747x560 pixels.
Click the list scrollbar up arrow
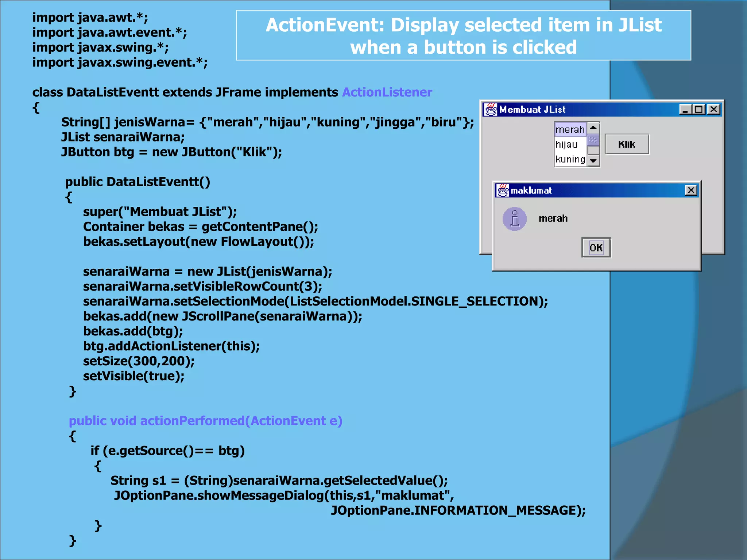tap(593, 128)
